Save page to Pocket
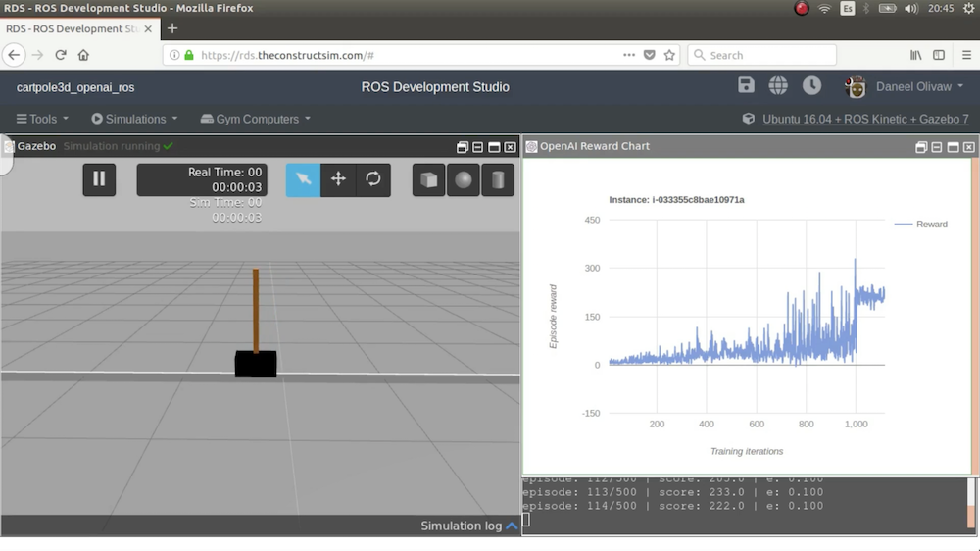Screen dimensions: 980x551 coord(650,55)
